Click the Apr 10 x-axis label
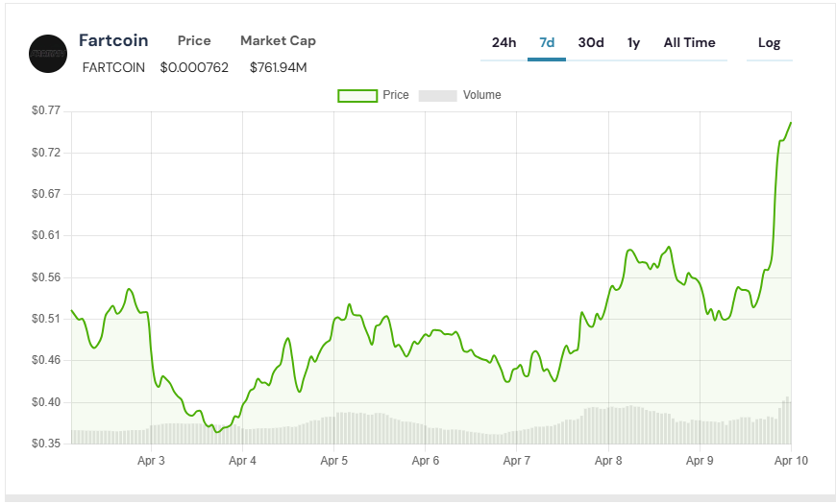This screenshot has width=836, height=504. tap(791, 460)
